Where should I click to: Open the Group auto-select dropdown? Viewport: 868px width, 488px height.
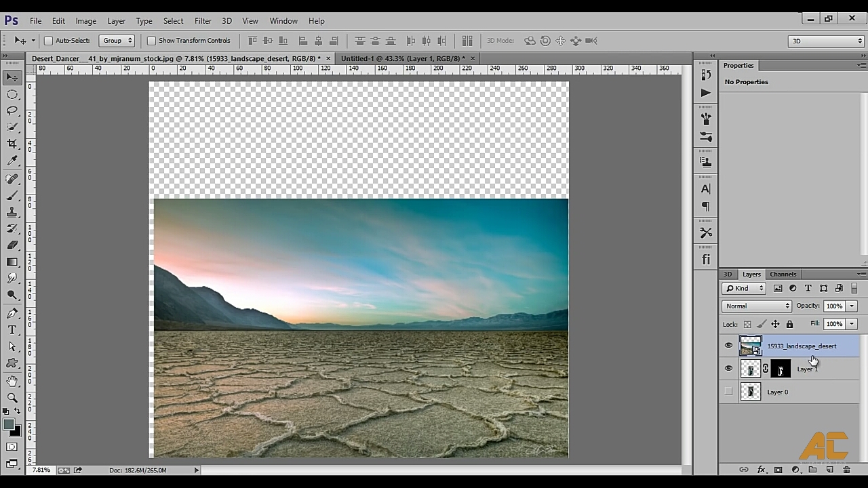pos(117,41)
